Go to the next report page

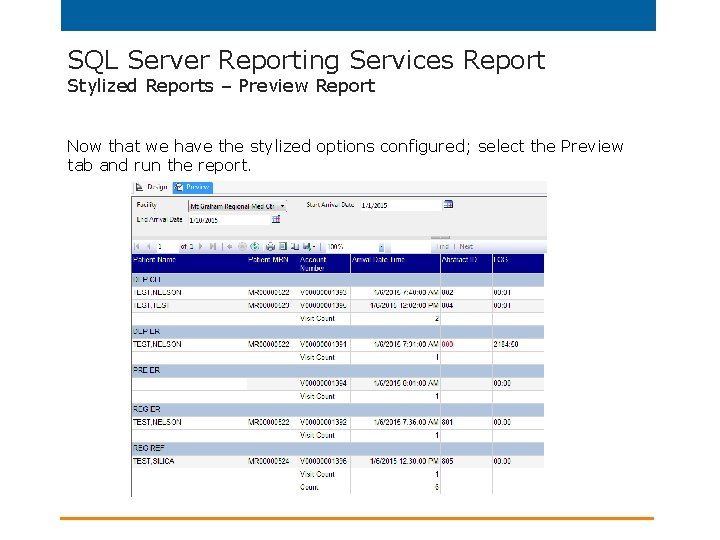(201, 247)
